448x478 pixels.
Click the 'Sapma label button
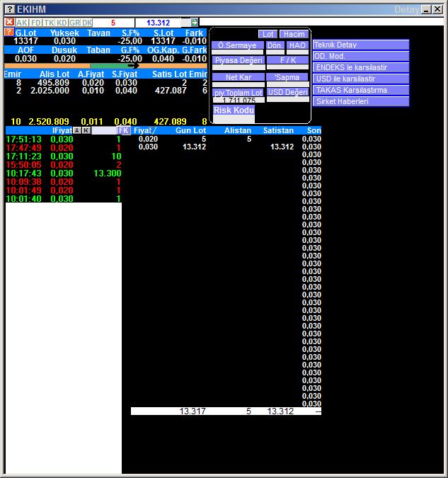pos(287,77)
